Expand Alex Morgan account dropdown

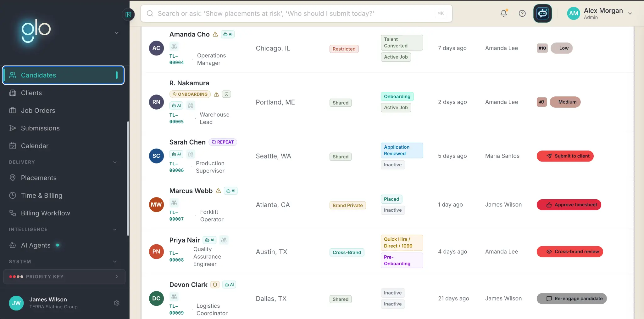630,13
